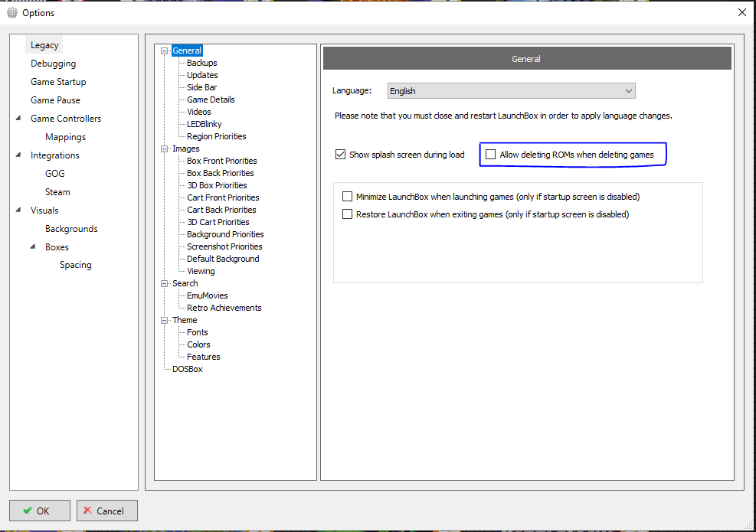Viewport: 756px width, 532px height.
Task: Collapse the General tree node
Action: coord(165,51)
